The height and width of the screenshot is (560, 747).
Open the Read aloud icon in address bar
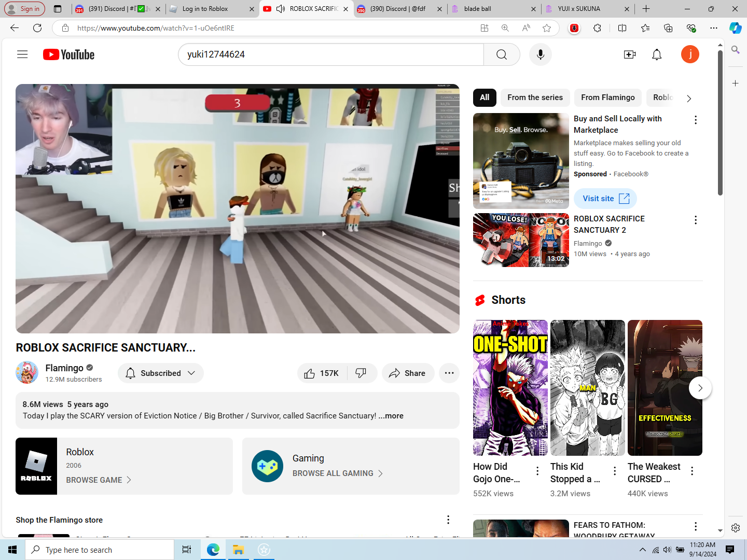click(x=526, y=28)
